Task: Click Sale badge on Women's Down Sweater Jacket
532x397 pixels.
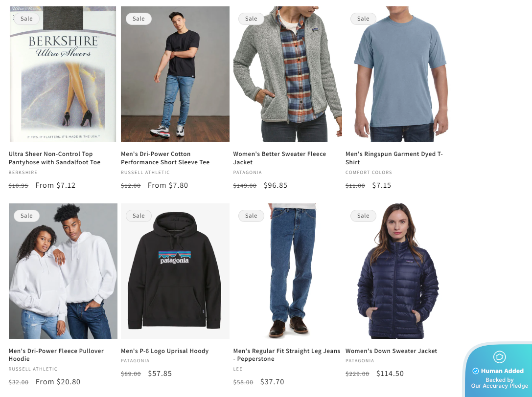Action: 363,216
